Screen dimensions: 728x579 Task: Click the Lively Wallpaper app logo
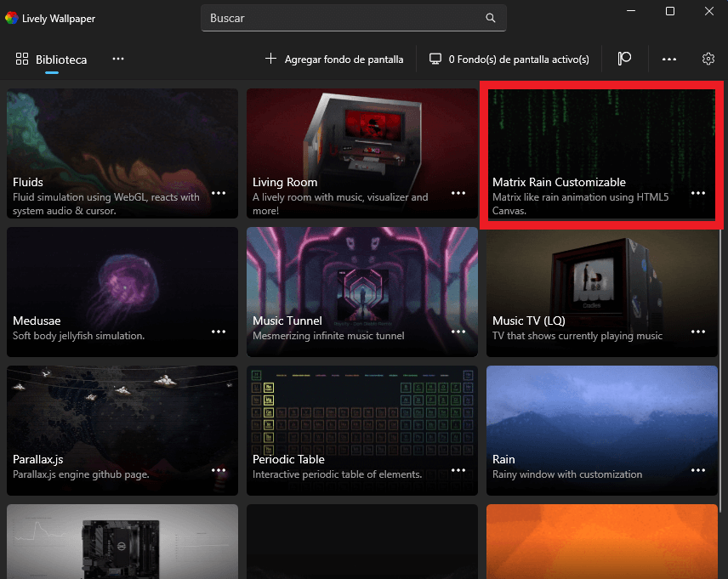[12, 18]
